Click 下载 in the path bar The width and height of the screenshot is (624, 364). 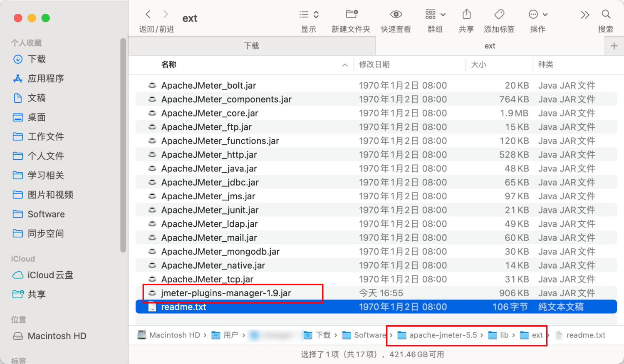(x=317, y=335)
